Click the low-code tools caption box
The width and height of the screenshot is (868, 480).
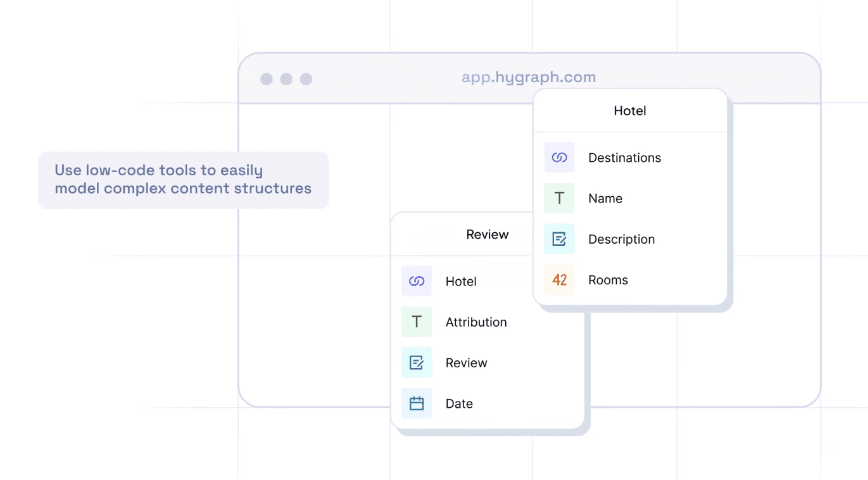click(183, 180)
